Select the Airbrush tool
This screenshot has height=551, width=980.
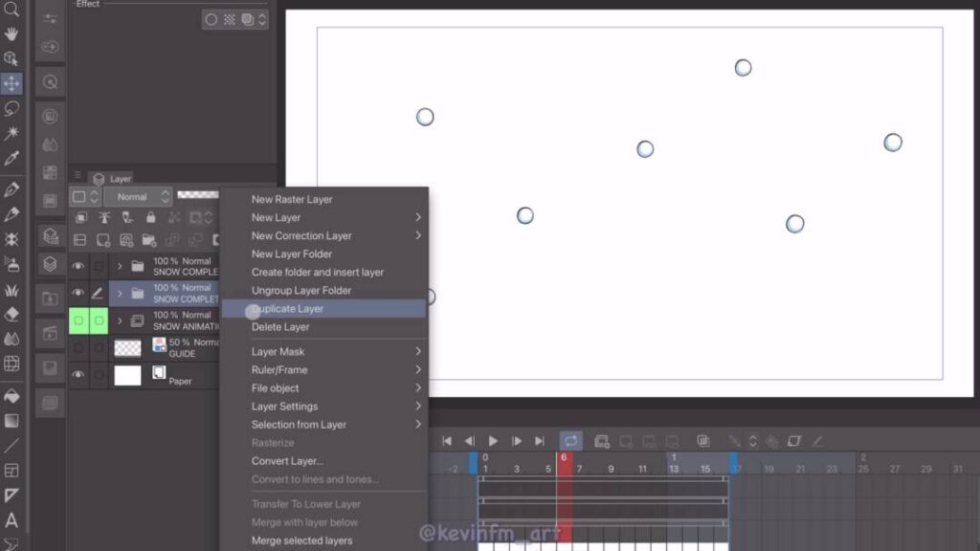click(x=11, y=264)
